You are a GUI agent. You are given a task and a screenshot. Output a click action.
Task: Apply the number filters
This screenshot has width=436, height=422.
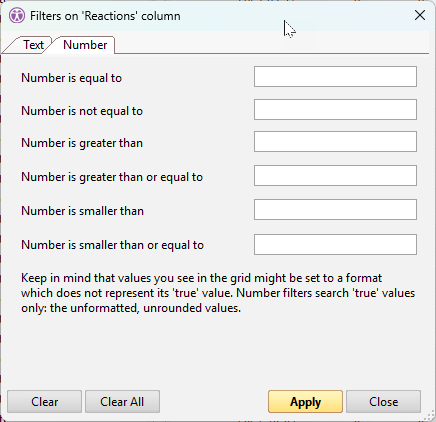(x=305, y=402)
